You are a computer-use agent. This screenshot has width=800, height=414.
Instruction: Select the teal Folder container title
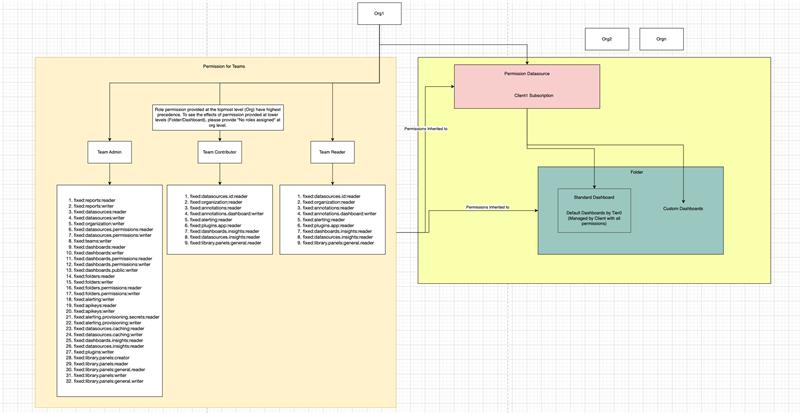[x=636, y=171]
